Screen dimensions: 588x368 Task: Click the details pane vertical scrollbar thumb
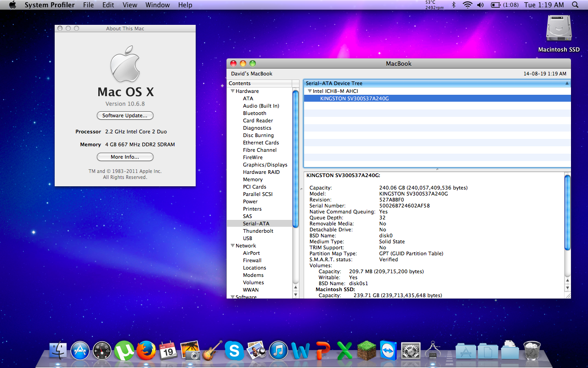click(x=567, y=212)
